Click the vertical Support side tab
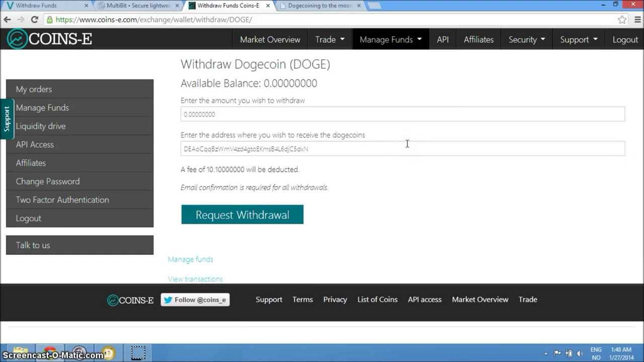 (7, 119)
